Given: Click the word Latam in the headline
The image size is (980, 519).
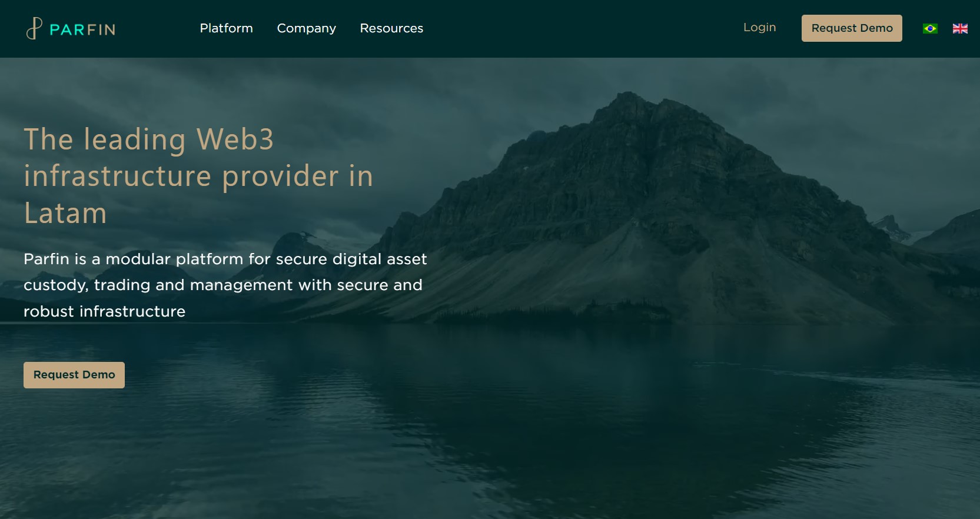Looking at the screenshot, I should click(65, 213).
